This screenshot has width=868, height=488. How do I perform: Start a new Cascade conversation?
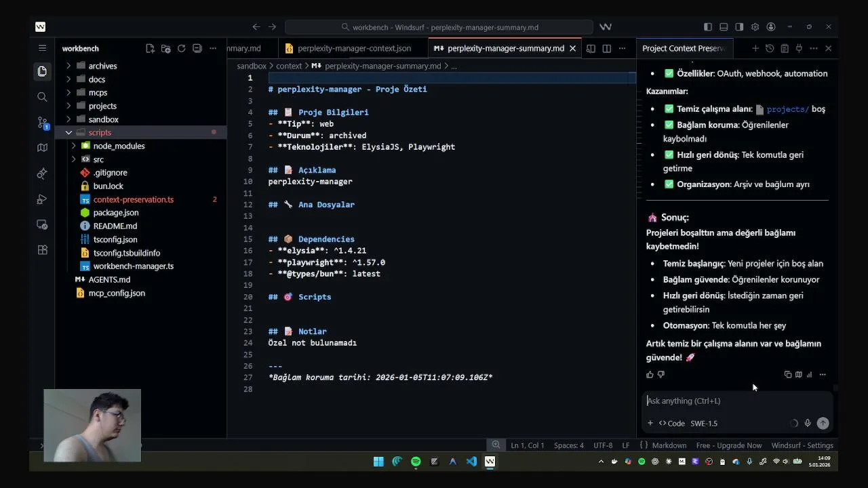(x=755, y=48)
